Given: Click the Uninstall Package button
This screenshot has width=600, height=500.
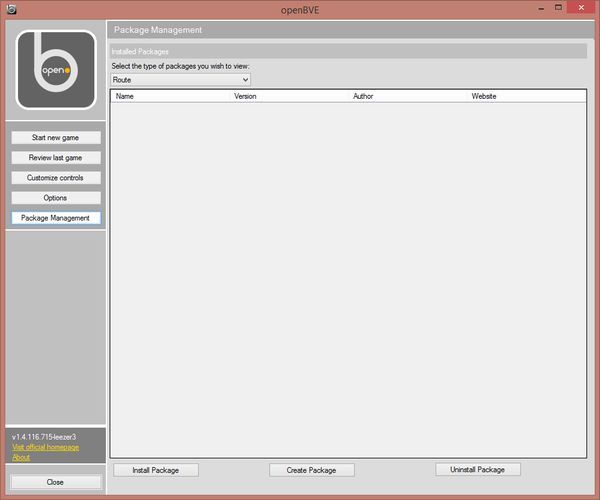Looking at the screenshot, I should pos(478,469).
